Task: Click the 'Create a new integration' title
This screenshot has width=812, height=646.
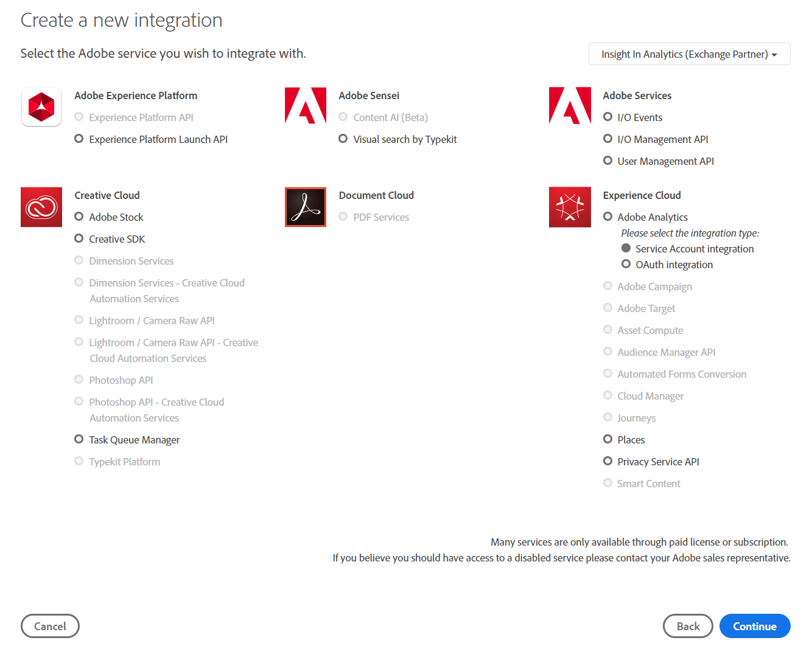Action: 122,20
